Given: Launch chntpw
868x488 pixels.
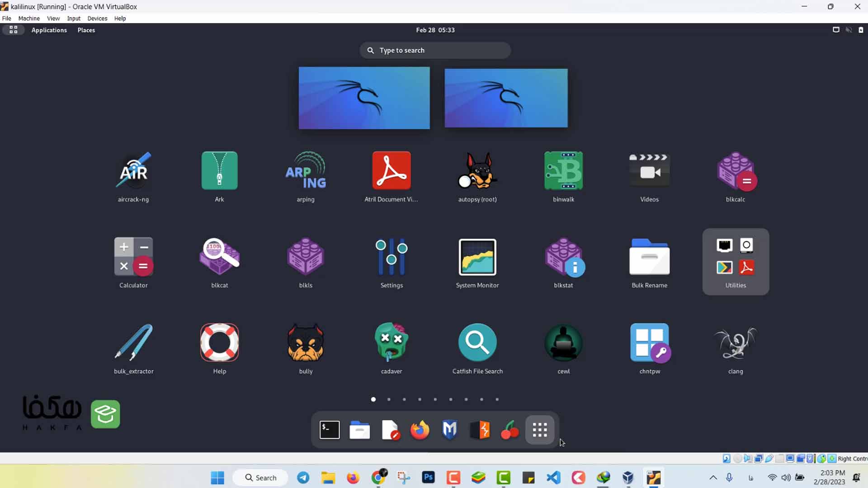Looking at the screenshot, I should [x=650, y=349].
